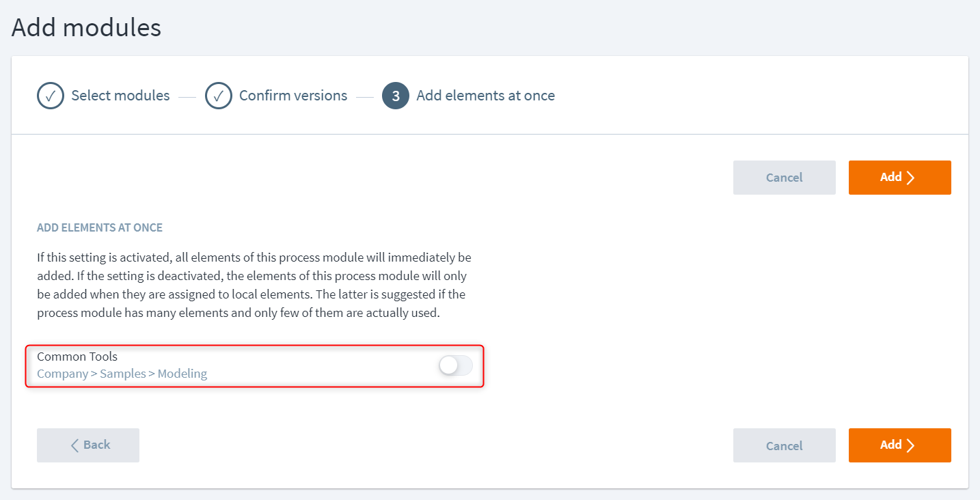Screen dimensions: 980x500
Task: Click the checkmark circle beside Select modules
Action: pyautogui.click(x=50, y=96)
